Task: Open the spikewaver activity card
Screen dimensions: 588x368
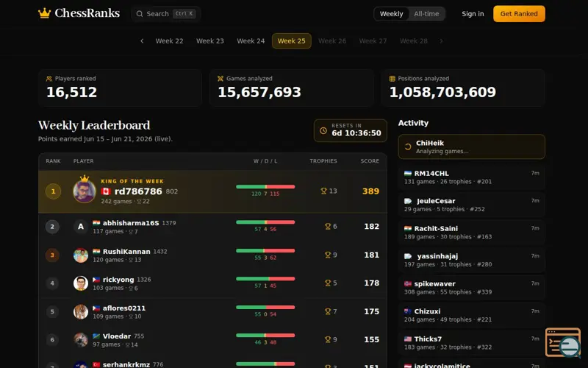Action: (x=471, y=288)
